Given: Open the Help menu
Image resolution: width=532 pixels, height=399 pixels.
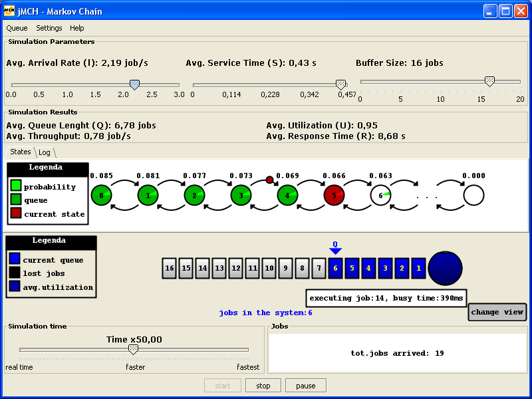Looking at the screenshot, I should (77, 28).
